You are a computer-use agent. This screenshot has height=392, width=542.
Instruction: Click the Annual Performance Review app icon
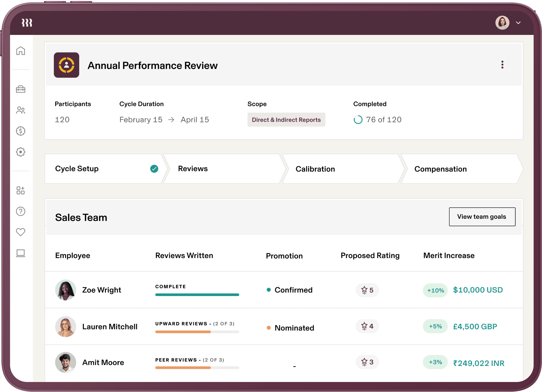pyautogui.click(x=66, y=65)
